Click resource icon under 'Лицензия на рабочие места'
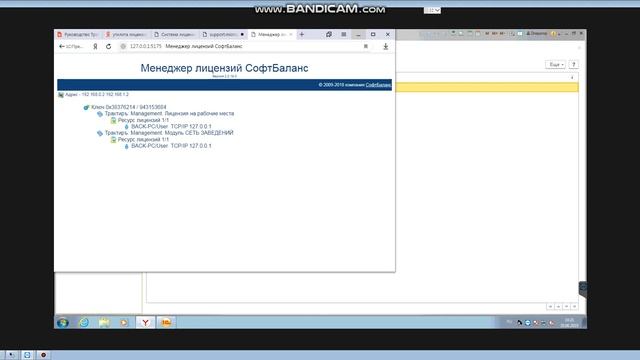This screenshot has width=640, height=360. click(113, 120)
